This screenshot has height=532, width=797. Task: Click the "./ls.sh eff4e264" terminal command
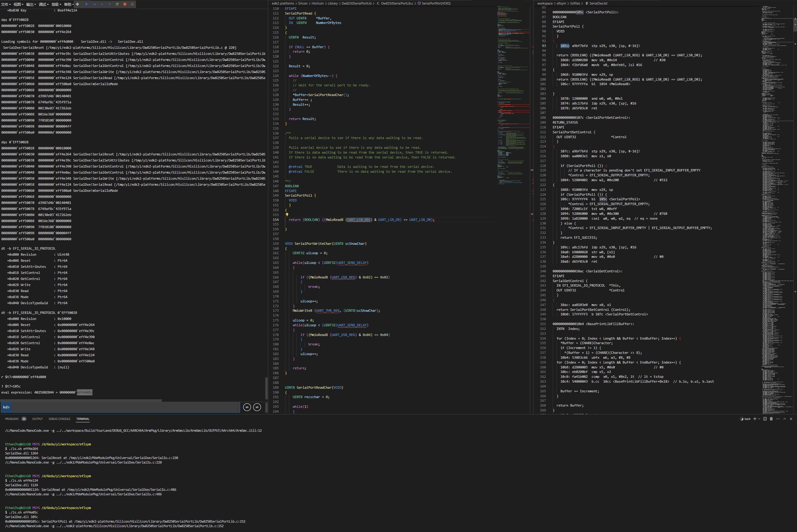(23, 449)
